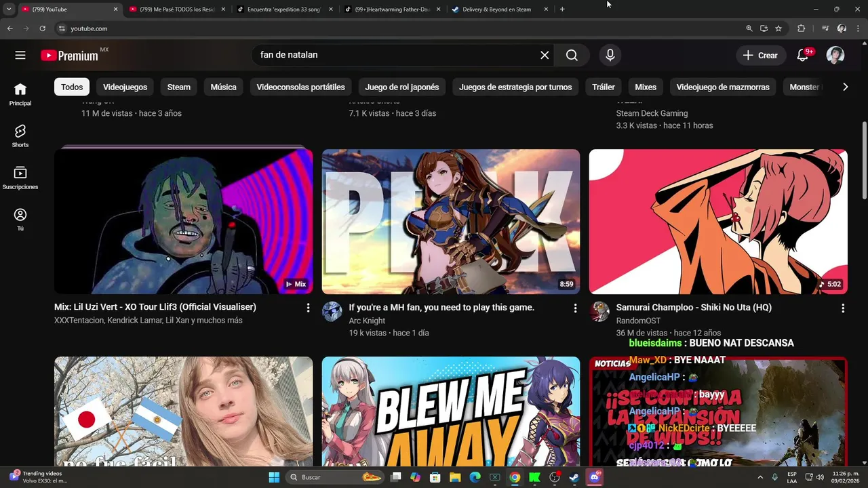Open RandomOST channel link
Screen dimensions: 868x488
[638, 321]
